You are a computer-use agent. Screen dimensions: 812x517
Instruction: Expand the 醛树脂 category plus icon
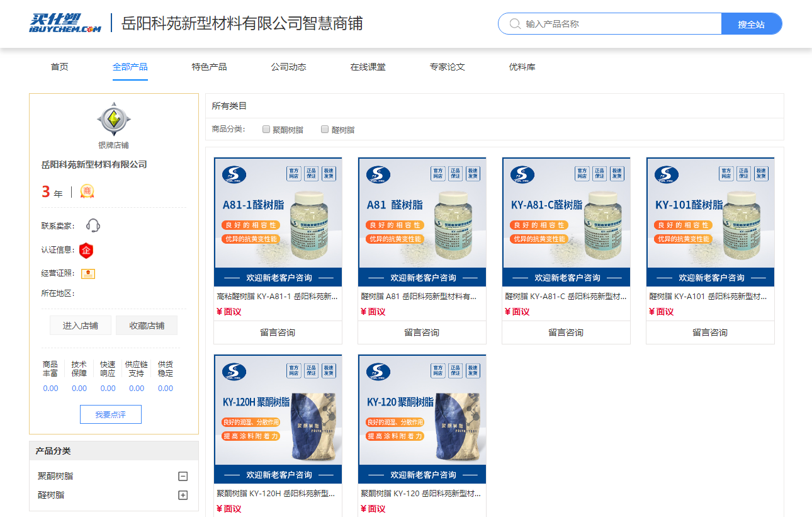pyautogui.click(x=183, y=496)
